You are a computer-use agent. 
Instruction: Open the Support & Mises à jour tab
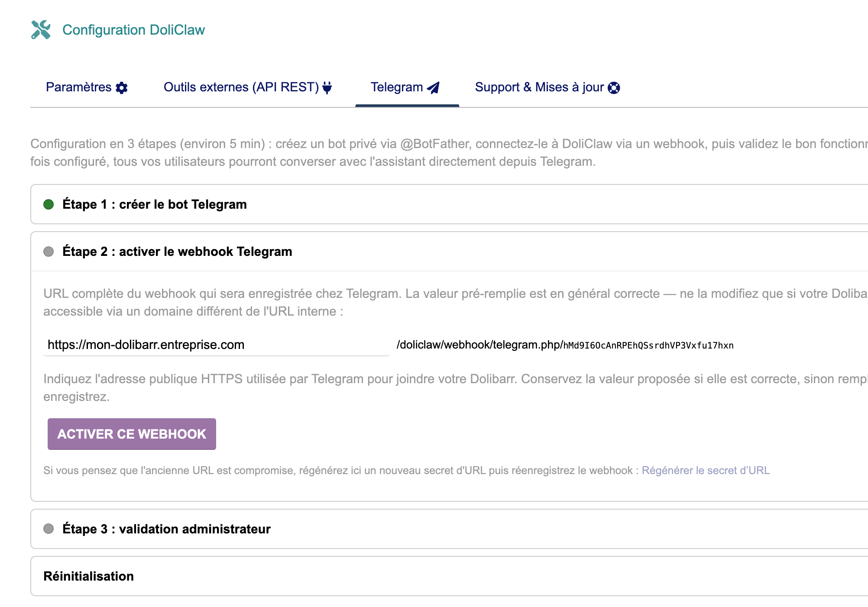pos(539,87)
